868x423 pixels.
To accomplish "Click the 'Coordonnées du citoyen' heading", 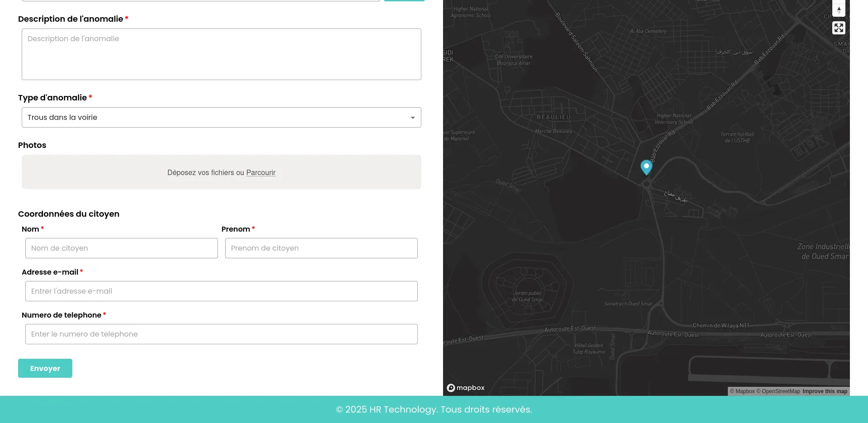I will (69, 214).
